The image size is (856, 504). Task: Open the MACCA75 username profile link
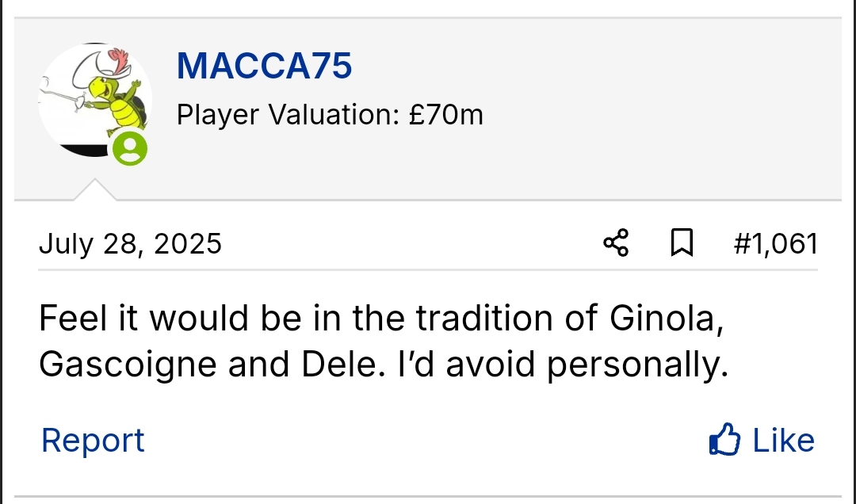click(x=264, y=66)
